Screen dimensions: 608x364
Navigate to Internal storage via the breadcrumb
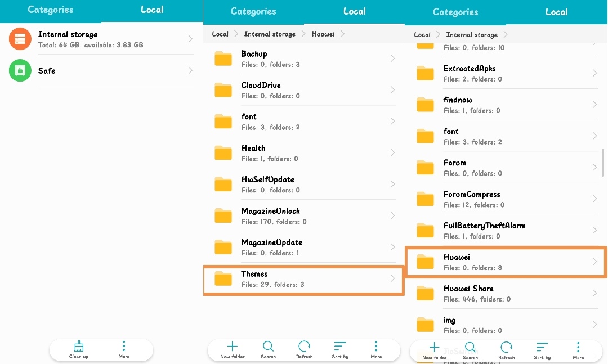click(x=270, y=34)
